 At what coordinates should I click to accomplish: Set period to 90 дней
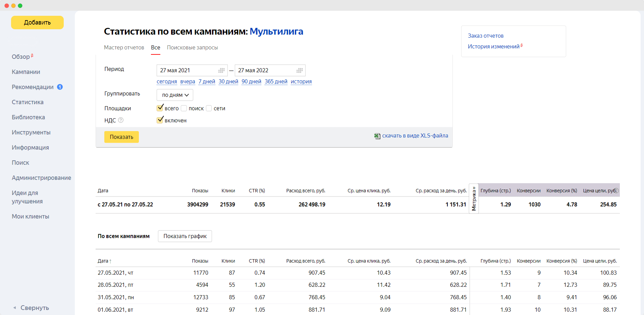click(x=251, y=82)
